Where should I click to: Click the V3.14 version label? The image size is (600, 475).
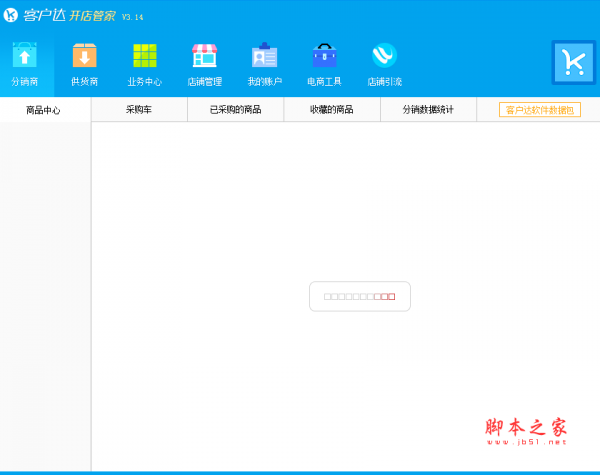click(x=133, y=17)
